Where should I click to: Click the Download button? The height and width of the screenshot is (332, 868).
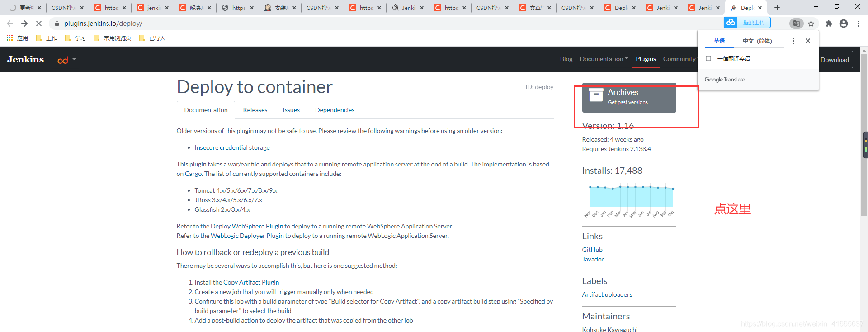(835, 60)
